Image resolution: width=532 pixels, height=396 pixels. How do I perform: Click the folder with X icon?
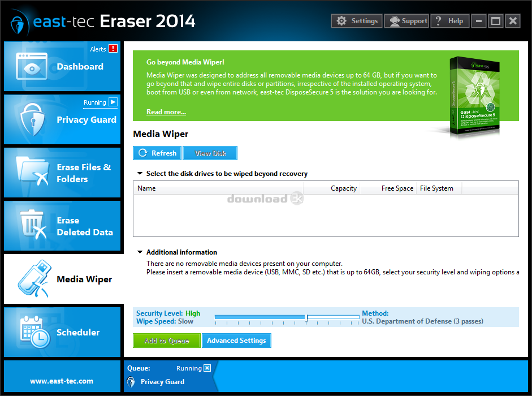tap(33, 171)
